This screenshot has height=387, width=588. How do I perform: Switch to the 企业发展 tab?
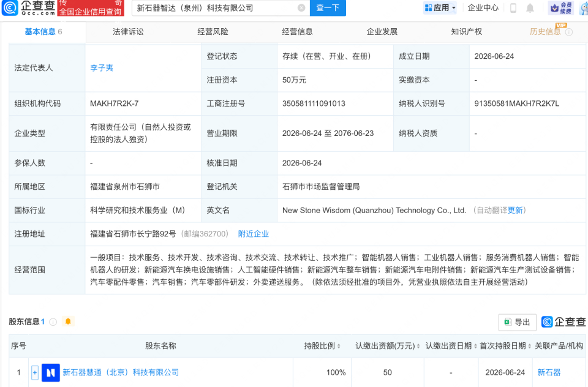[382, 32]
